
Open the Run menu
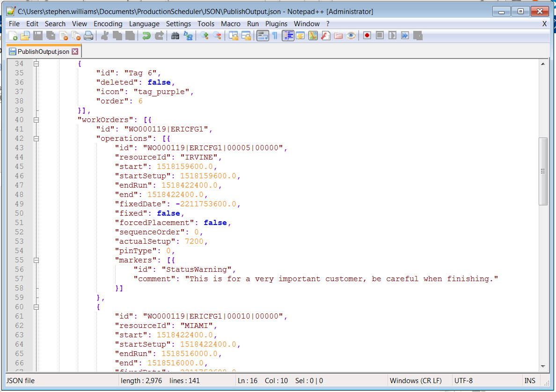(x=253, y=24)
